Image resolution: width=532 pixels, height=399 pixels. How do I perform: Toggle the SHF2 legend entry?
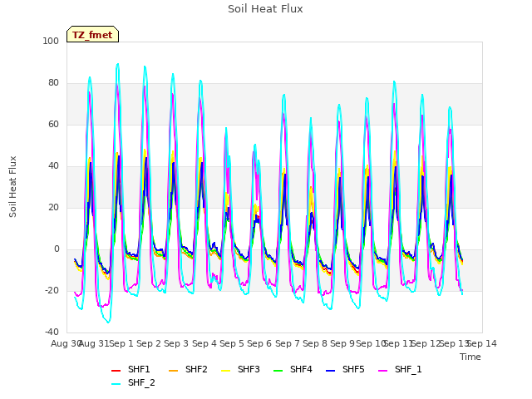(188, 369)
